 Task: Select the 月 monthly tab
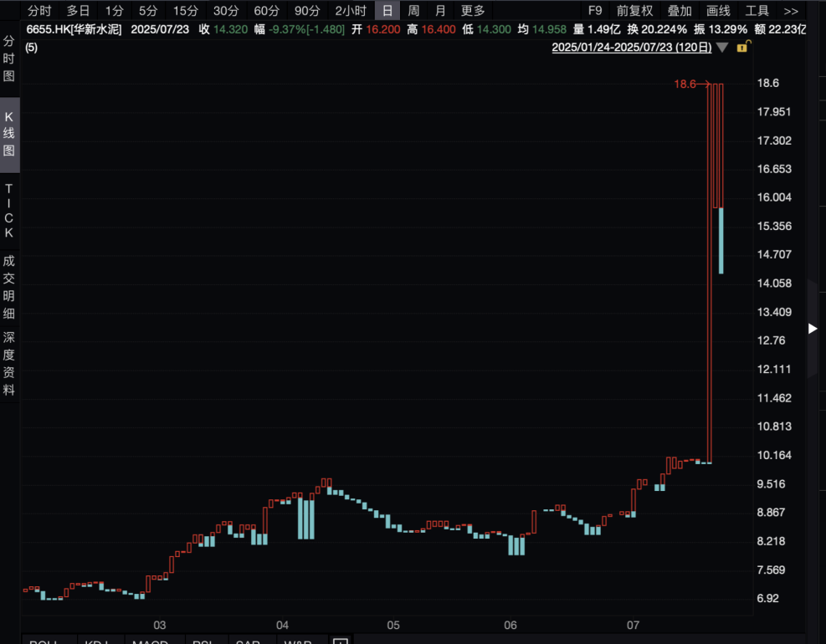440,11
